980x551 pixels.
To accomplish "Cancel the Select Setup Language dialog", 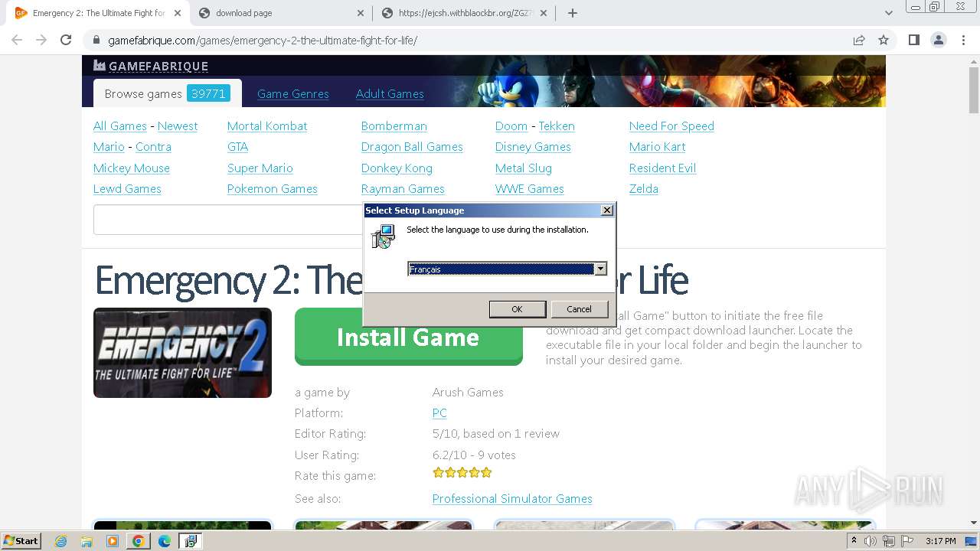I will (x=579, y=309).
